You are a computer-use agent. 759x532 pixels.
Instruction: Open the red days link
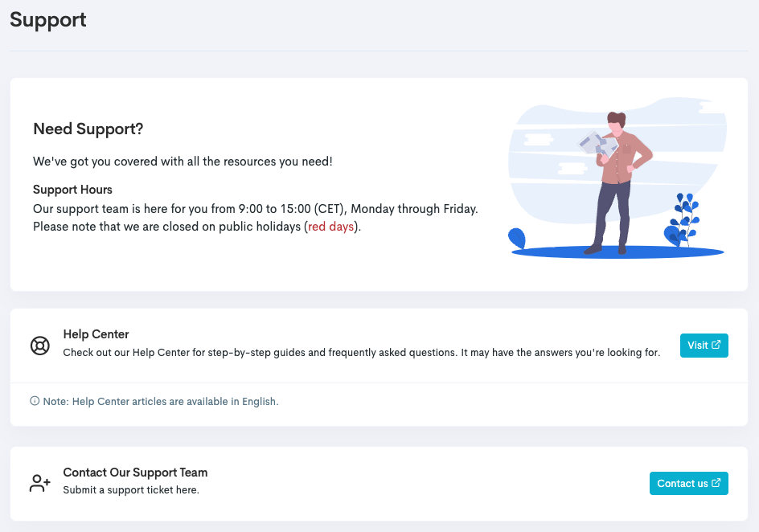331,227
